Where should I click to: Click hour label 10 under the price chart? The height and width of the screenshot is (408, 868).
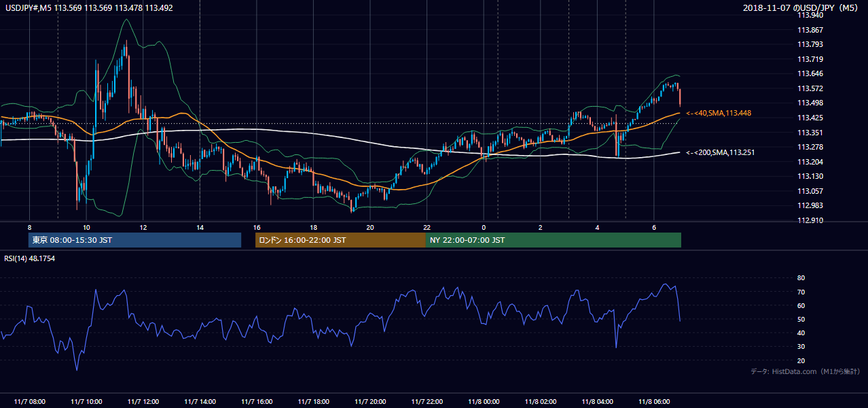(x=86, y=227)
